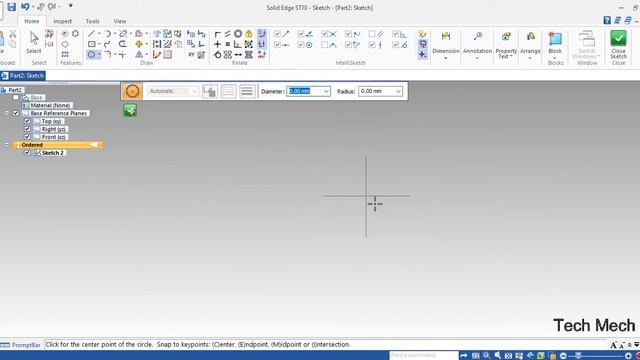Open the Block ribbon dropdown
Image resolution: width=640 pixels, height=360 pixels.
(555, 58)
